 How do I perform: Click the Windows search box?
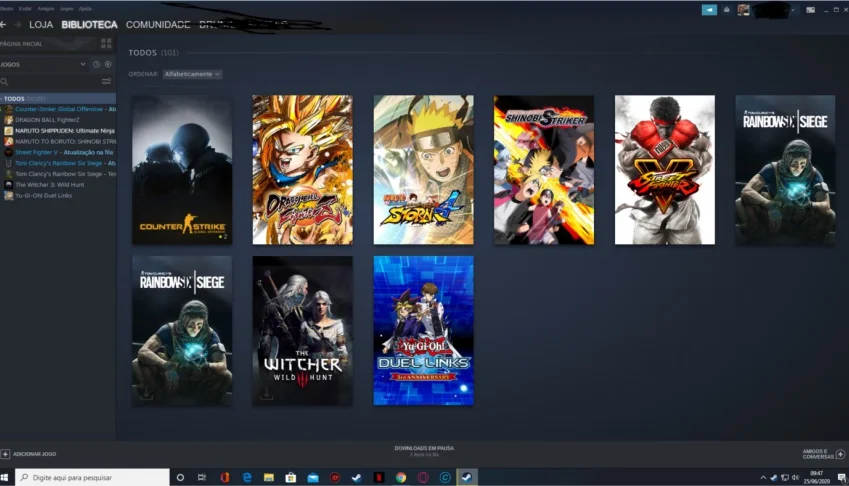[x=92, y=477]
